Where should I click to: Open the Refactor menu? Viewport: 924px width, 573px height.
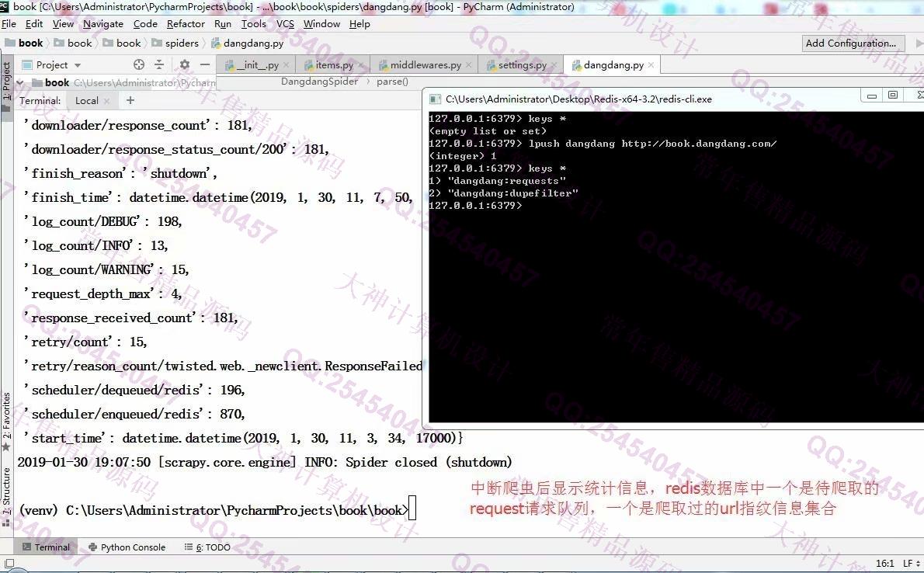186,23
